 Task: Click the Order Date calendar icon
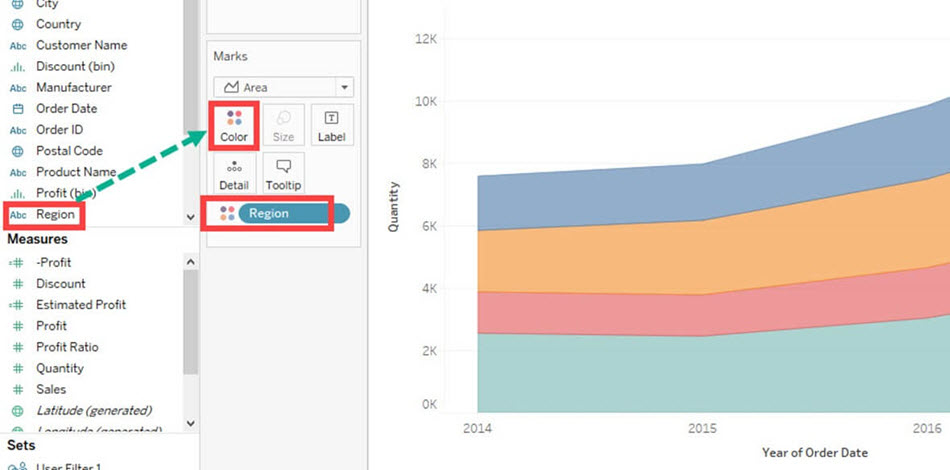click(17, 108)
